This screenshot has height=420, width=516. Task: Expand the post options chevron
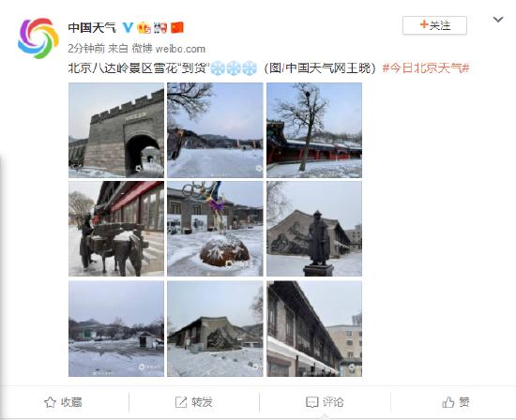point(498,20)
